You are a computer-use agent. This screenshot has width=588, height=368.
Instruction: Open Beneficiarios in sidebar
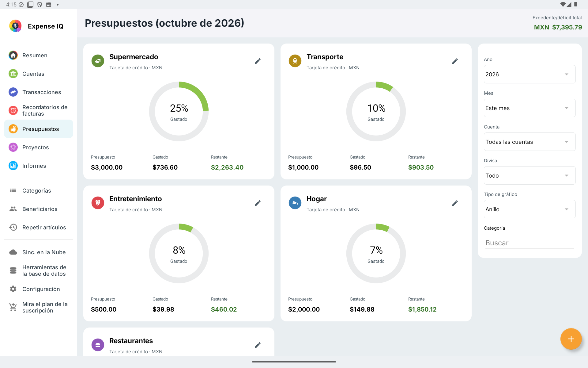pyautogui.click(x=39, y=209)
